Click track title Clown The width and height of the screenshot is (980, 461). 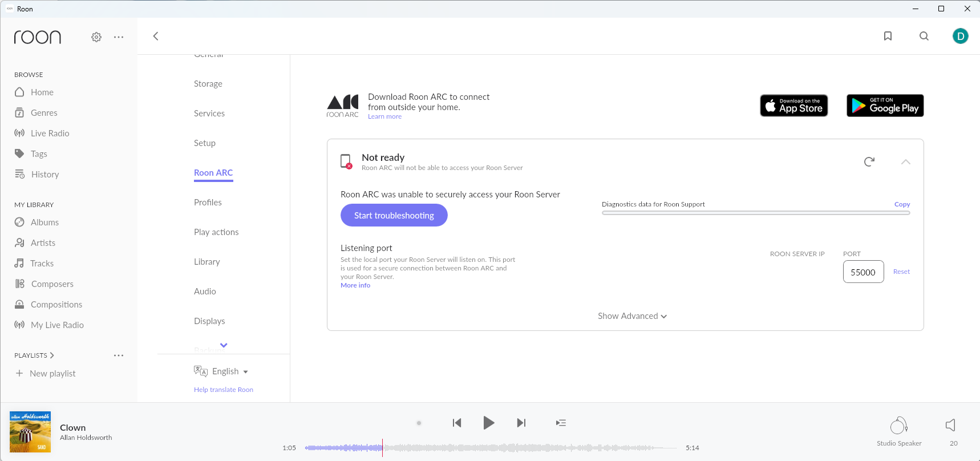click(72, 427)
